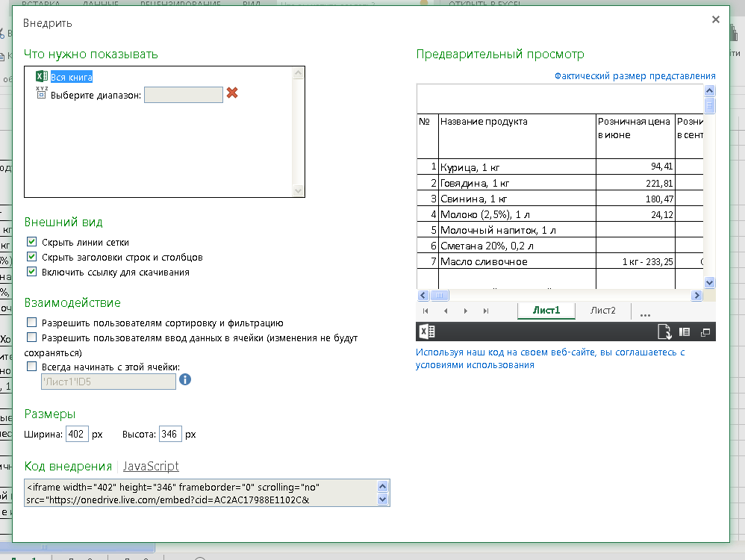Switch to JavaScript code tab
Screen dimensions: 745x560
tap(151, 466)
